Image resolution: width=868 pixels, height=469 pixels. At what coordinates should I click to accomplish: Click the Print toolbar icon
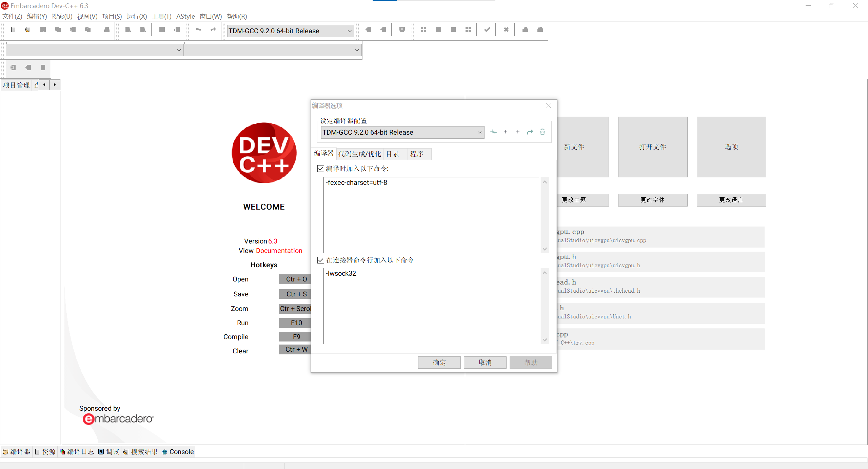tap(107, 30)
